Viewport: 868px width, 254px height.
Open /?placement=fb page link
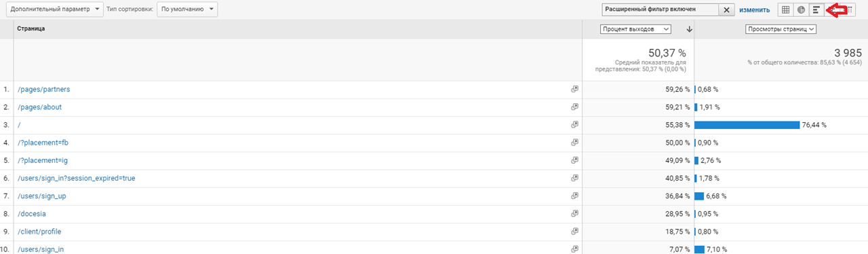tap(43, 143)
